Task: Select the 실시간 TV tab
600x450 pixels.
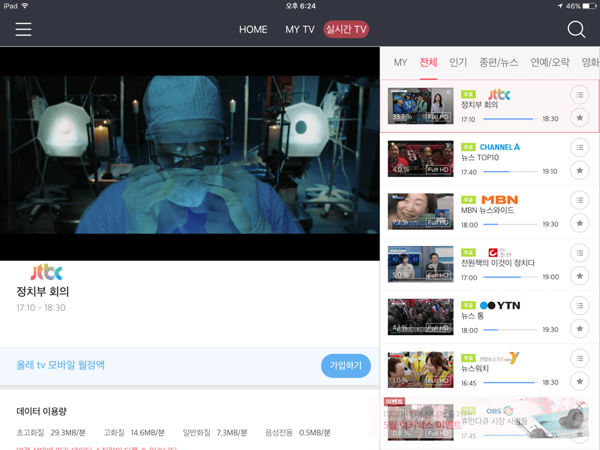Action: tap(346, 29)
